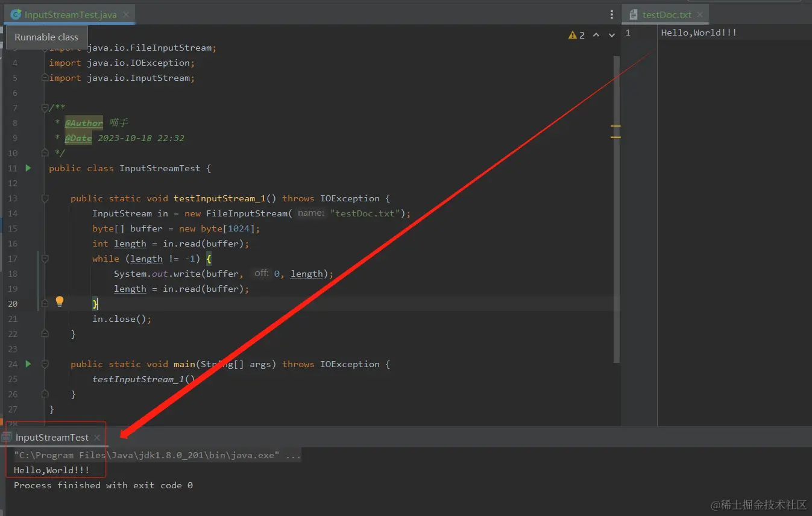
Task: Collapse the while loop at line 17
Action: 45,259
